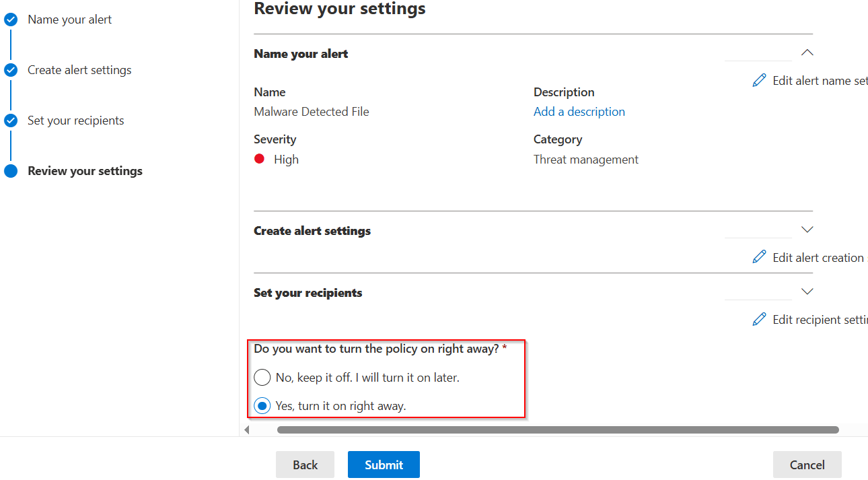Click the pencil icon to edit alert name settings
The image size is (868, 480).
point(759,79)
